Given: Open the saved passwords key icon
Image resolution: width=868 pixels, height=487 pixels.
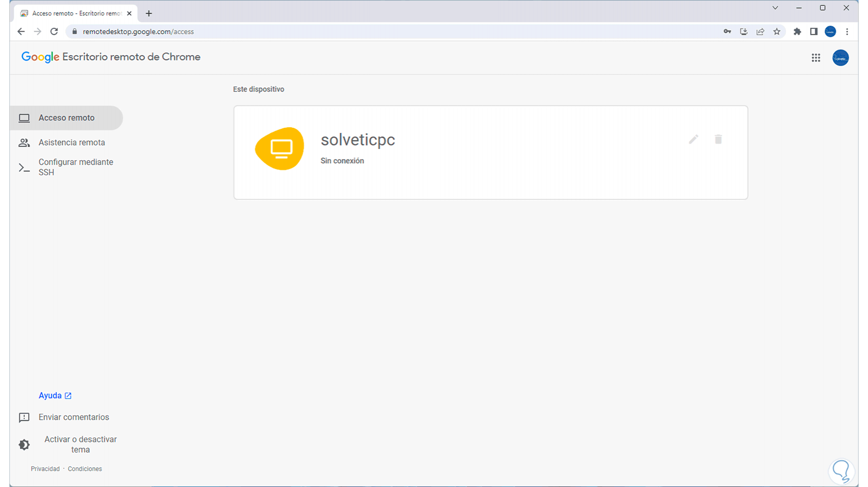Looking at the screenshot, I should tap(727, 32).
